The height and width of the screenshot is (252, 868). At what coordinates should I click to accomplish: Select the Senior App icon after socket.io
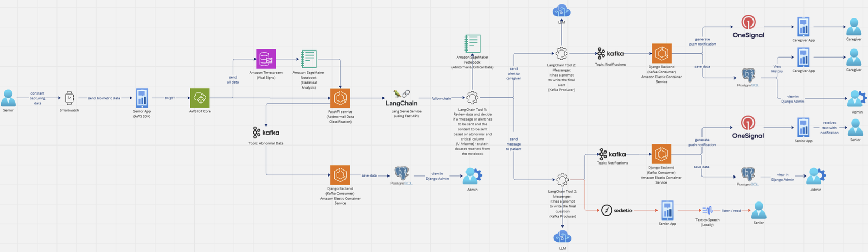(x=667, y=210)
